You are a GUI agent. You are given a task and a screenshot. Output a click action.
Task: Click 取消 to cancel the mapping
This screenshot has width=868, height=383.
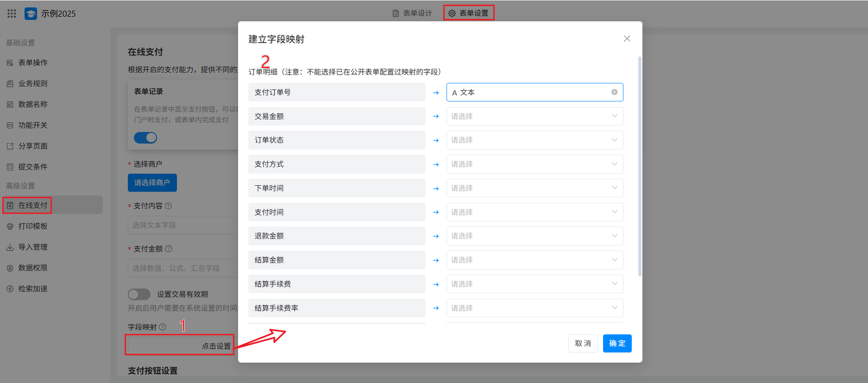tap(583, 344)
